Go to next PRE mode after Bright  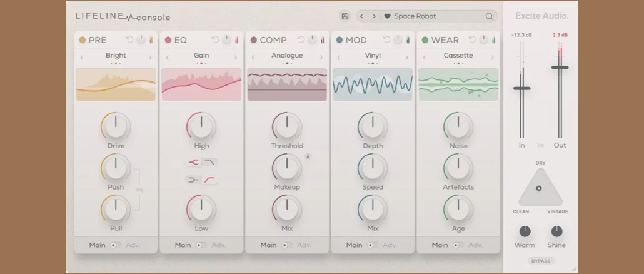coord(150,58)
